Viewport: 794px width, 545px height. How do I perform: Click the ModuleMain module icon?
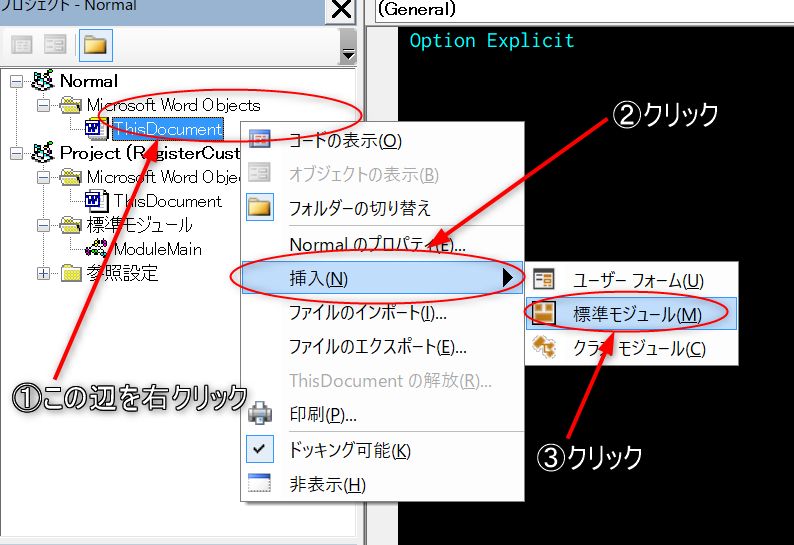coord(96,249)
